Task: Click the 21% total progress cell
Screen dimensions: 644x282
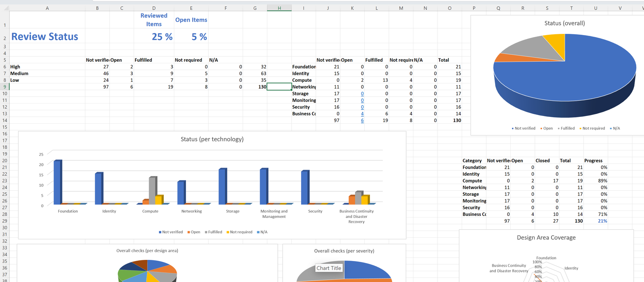Action: [603, 221]
